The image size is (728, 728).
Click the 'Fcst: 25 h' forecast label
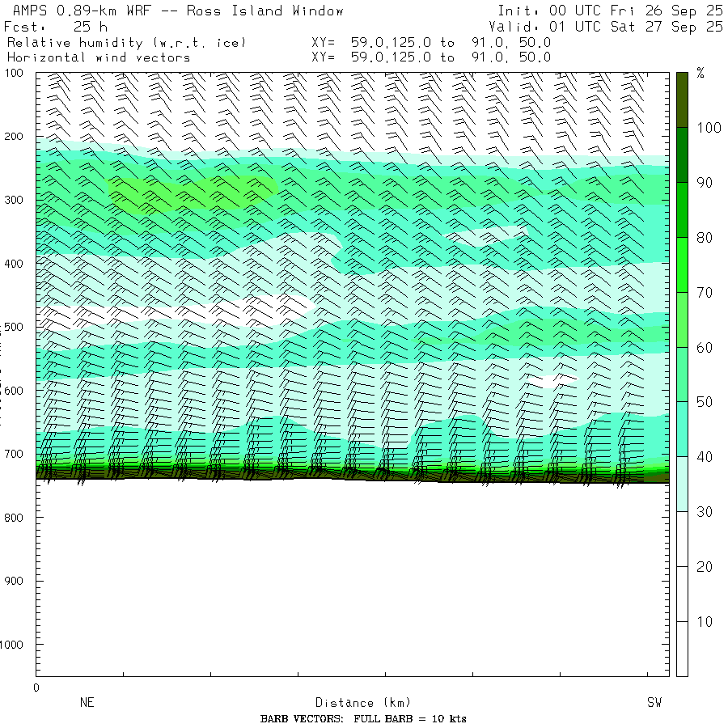click(56, 27)
